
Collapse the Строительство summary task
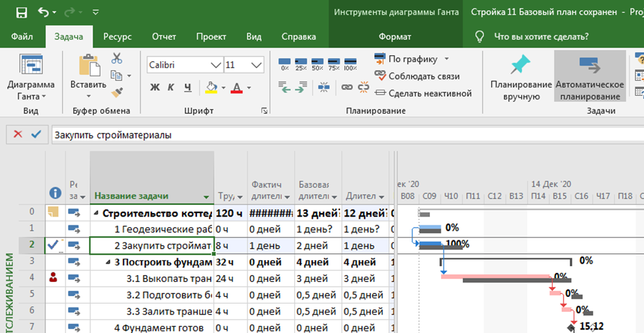(x=97, y=214)
